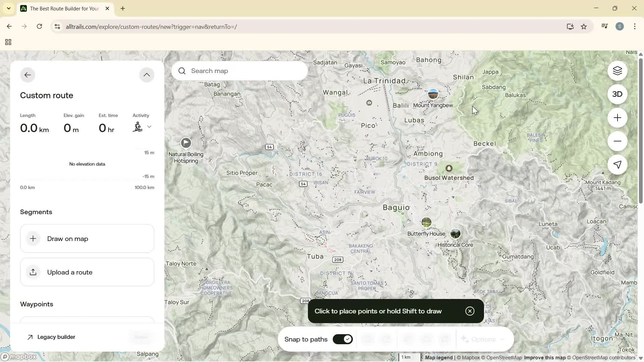Click the compass locate arrow icon

click(x=618, y=165)
